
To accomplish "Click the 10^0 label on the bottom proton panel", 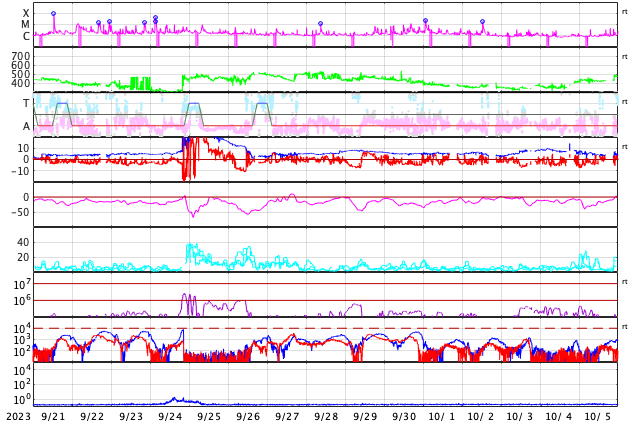I will tap(22, 399).
